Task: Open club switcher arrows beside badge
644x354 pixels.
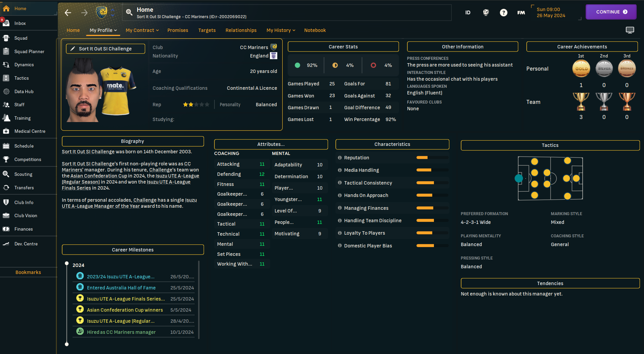Action: tap(113, 12)
